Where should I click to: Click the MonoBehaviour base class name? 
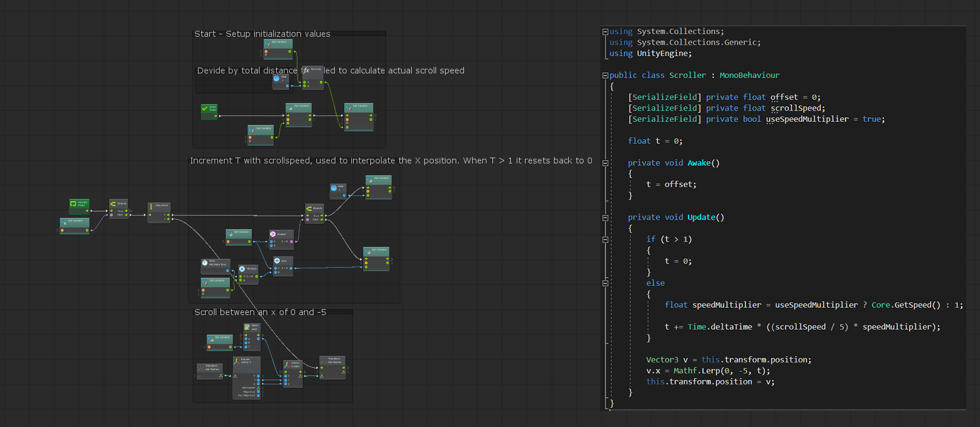750,75
